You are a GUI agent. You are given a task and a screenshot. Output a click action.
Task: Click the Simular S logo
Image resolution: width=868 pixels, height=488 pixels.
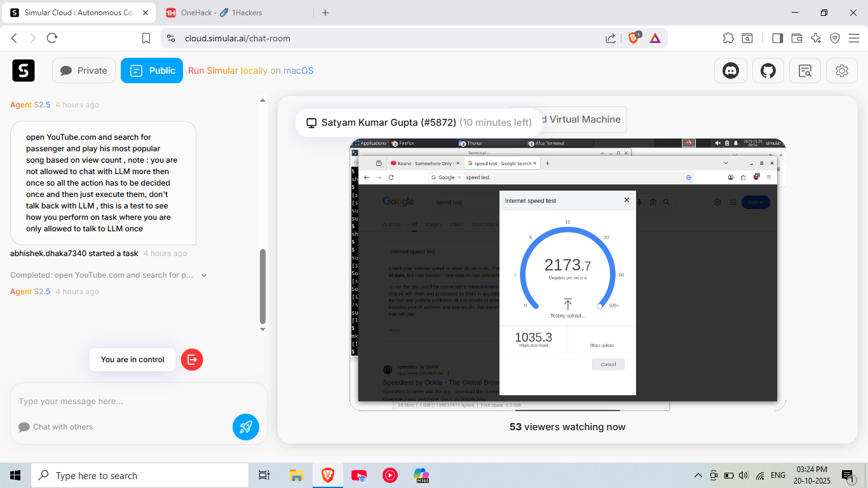pos(24,71)
